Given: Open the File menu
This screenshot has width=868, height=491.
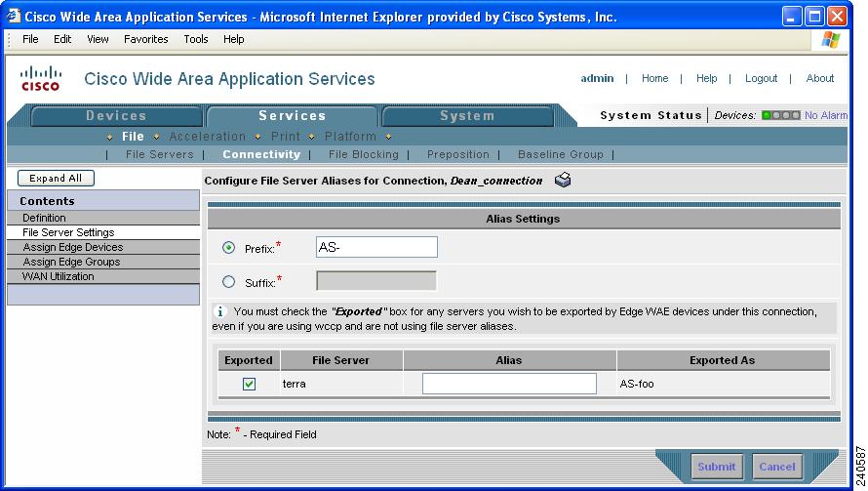Looking at the screenshot, I should click(30, 39).
